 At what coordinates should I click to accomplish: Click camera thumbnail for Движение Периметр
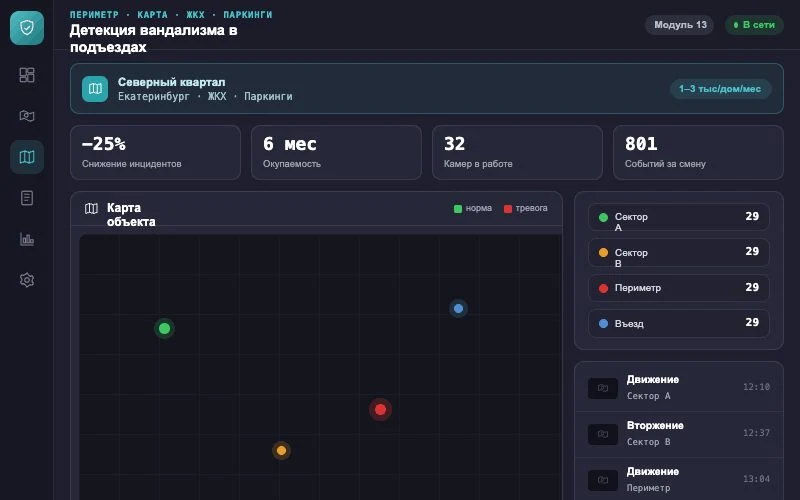click(603, 480)
